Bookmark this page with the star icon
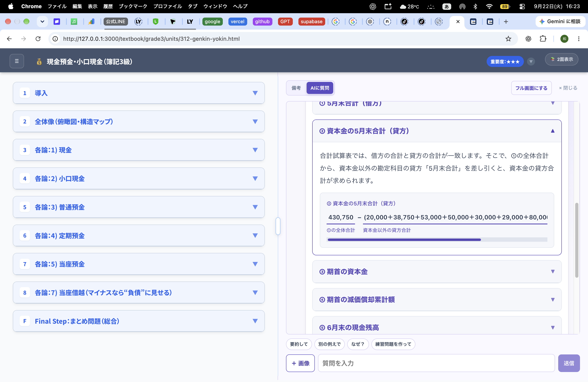The image size is (588, 382). [x=508, y=39]
